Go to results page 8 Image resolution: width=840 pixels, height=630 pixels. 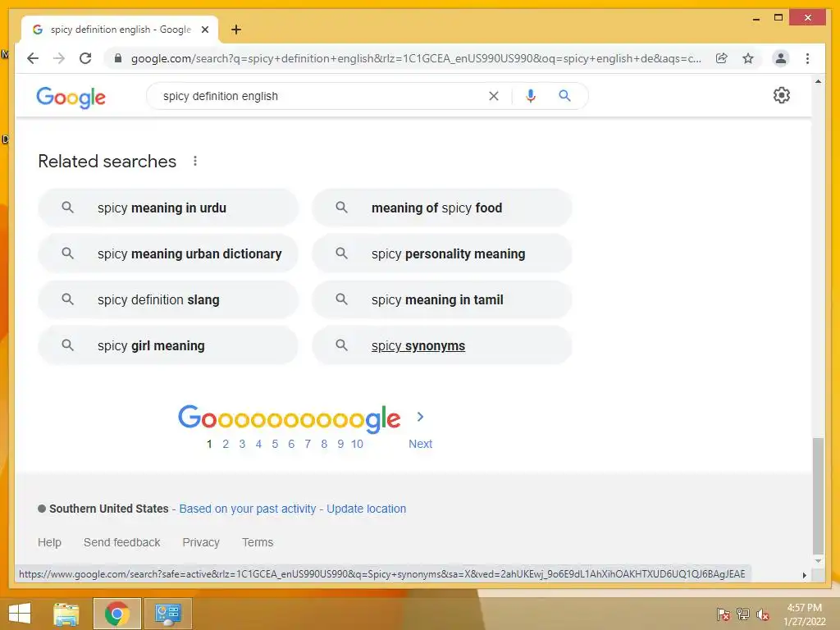[x=324, y=444]
